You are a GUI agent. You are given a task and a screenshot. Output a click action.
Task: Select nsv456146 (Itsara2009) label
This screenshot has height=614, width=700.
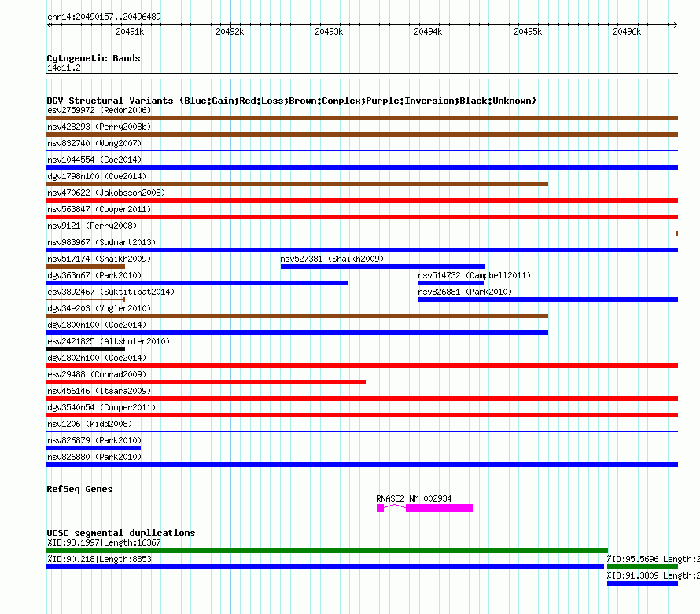click(99, 391)
